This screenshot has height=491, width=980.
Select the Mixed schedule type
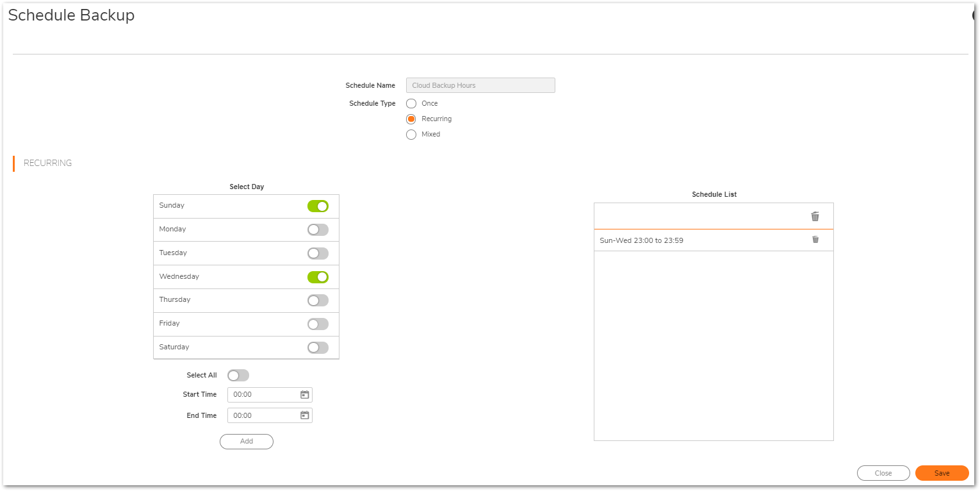(x=411, y=135)
